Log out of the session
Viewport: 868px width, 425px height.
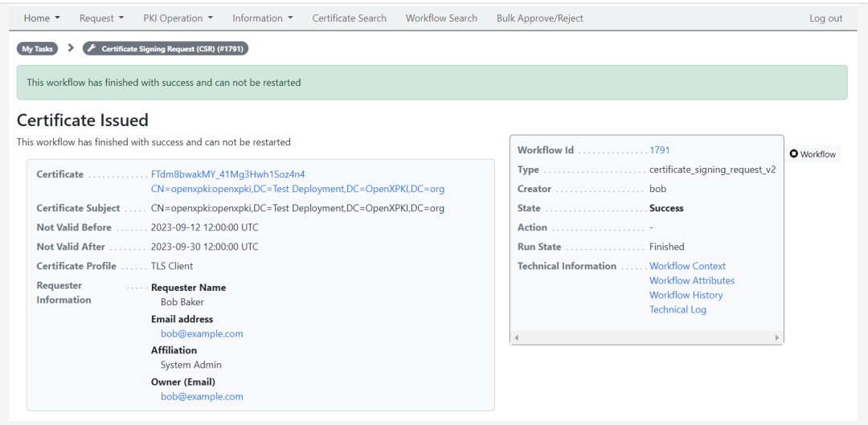(x=826, y=18)
